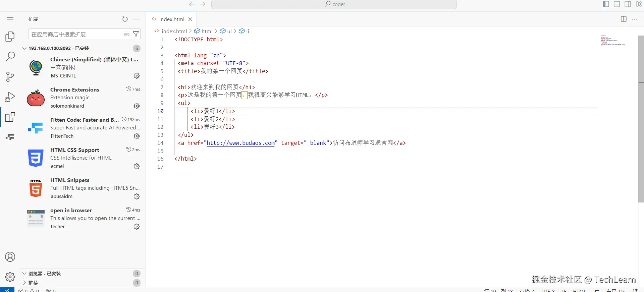Open Run and Debug view
This screenshot has height=292, width=644.
(10, 97)
